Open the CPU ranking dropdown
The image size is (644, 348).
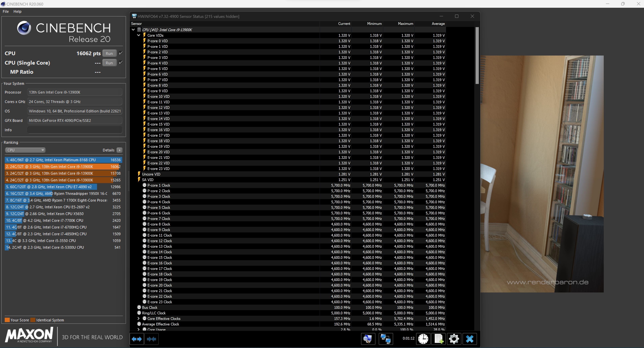[25, 150]
